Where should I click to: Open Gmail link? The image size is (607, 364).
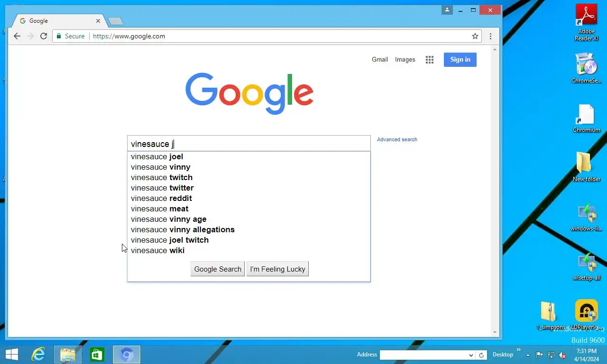tap(380, 60)
